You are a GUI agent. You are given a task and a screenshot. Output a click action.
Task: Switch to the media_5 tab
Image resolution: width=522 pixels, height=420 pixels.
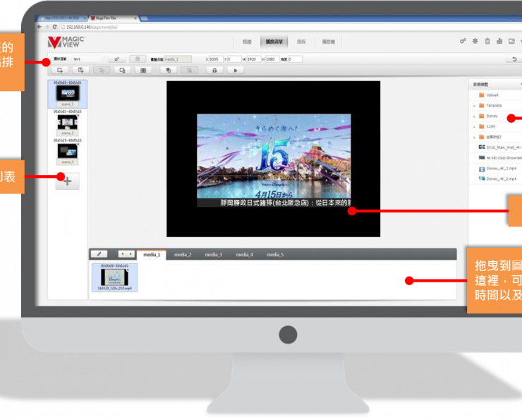(x=275, y=255)
